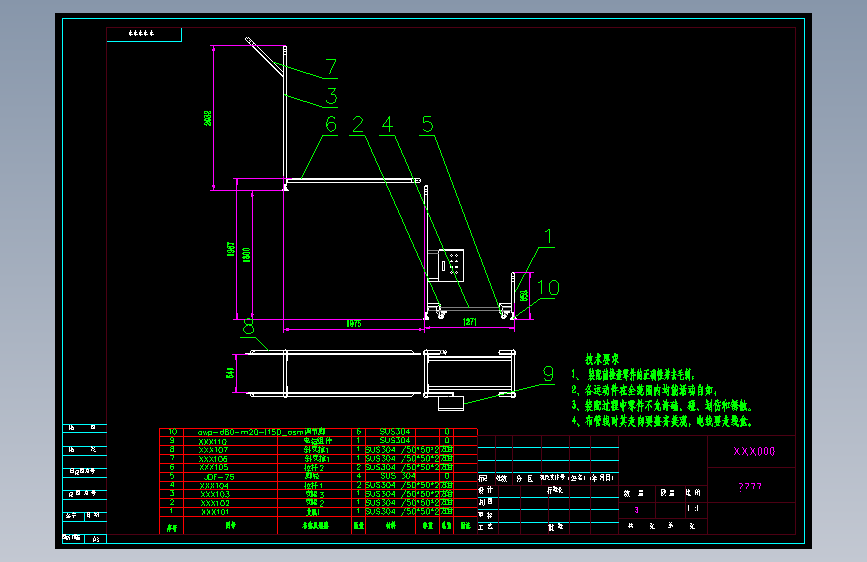Click the electrical box outline below the plan view
The width and height of the screenshot is (867, 562).
451,403
